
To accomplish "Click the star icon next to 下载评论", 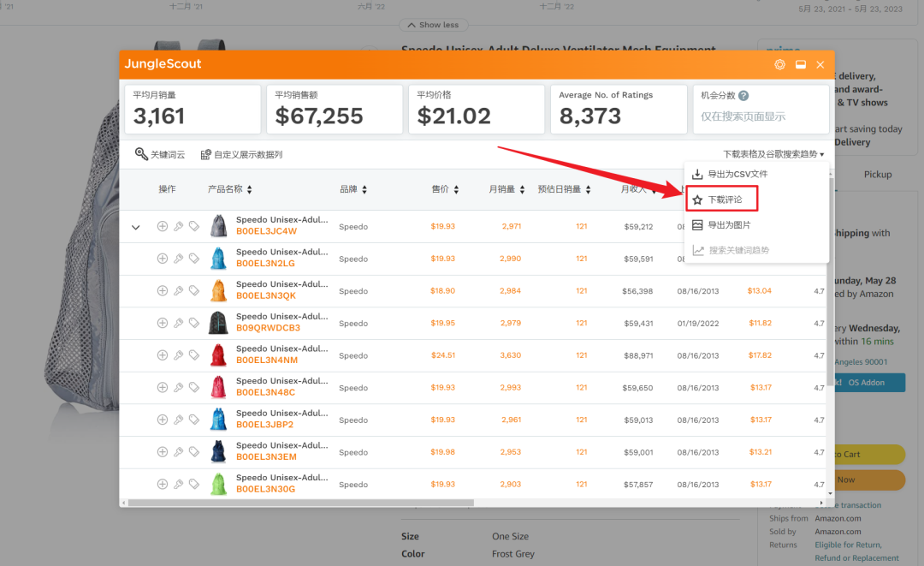I will coord(697,200).
